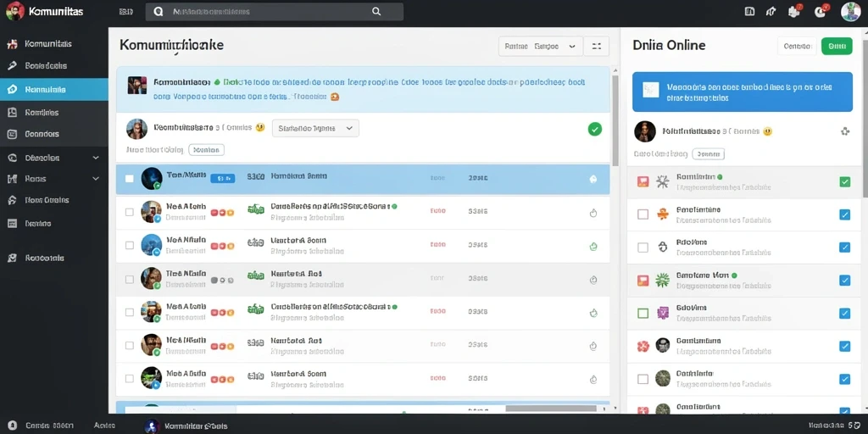Click the small outlined button under the Online profile
Viewport: 868px width, 434px height.
point(708,154)
